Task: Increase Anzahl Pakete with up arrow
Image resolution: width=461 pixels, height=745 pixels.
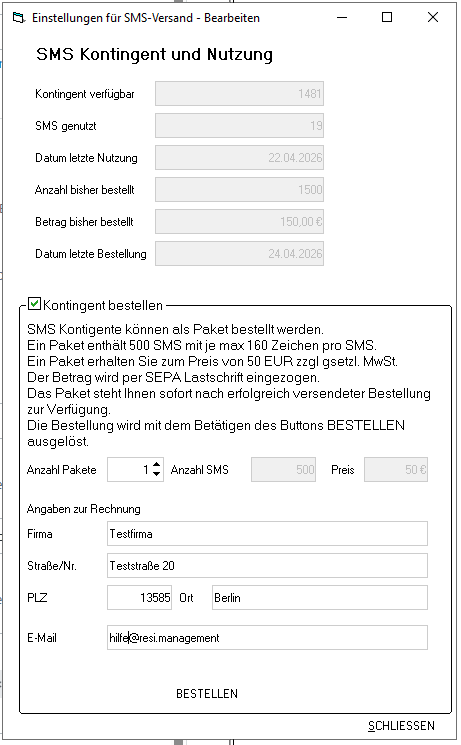Action: tap(157, 464)
